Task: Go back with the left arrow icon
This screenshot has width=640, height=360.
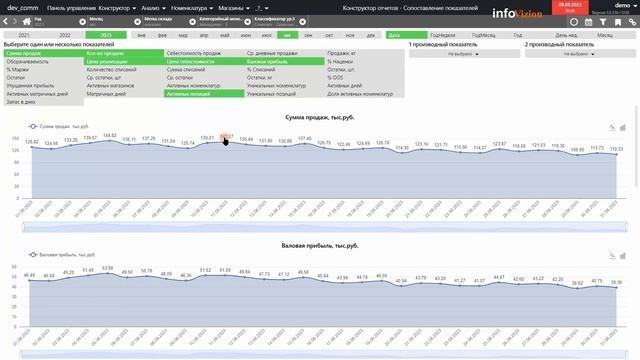Action: click(x=5, y=21)
